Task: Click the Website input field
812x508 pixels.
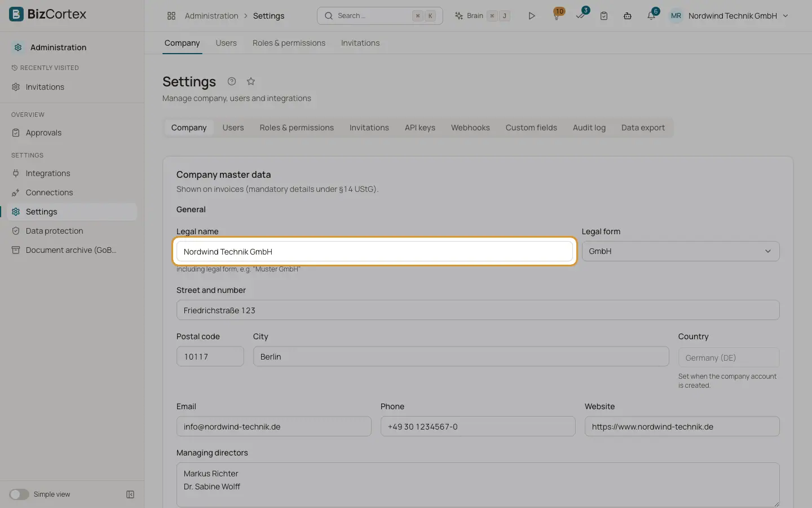Action: [x=682, y=427]
